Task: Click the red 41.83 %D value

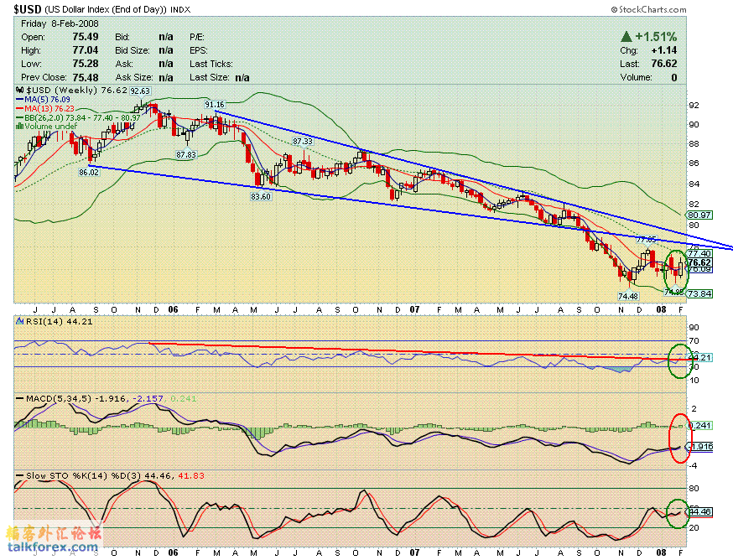Action: pos(192,476)
